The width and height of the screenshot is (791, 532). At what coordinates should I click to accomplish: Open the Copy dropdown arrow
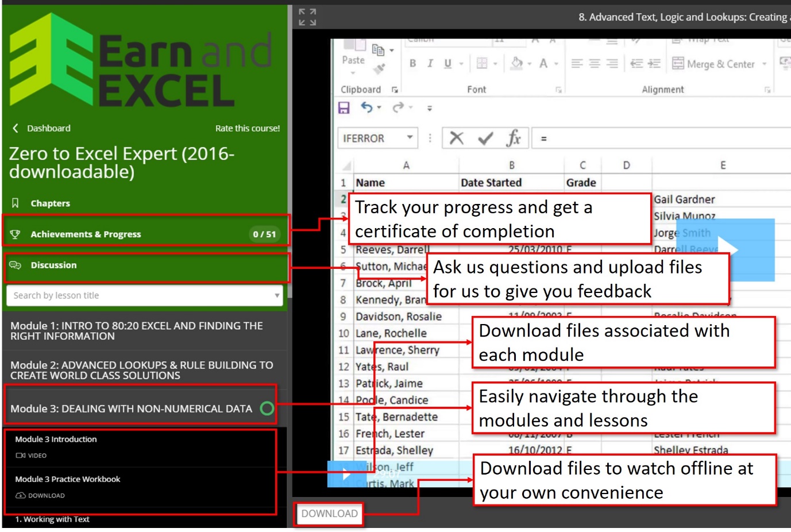coord(392,51)
